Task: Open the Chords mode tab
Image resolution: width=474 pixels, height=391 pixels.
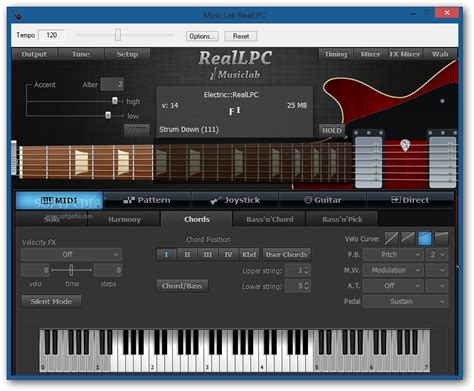Action: [197, 219]
